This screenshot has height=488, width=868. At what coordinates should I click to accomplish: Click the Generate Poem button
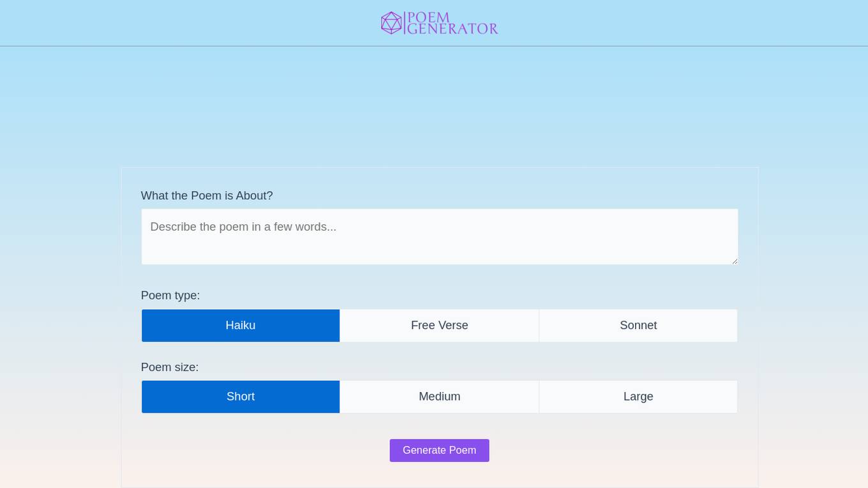click(440, 450)
